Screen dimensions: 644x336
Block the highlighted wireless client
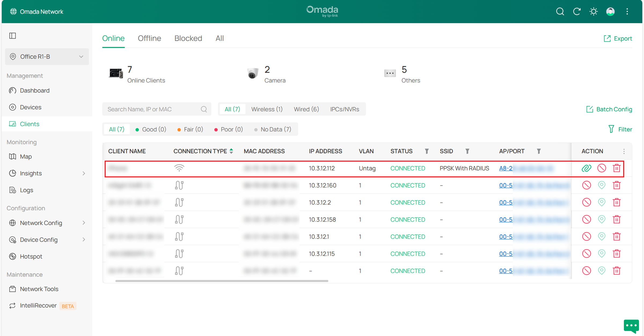pos(602,168)
